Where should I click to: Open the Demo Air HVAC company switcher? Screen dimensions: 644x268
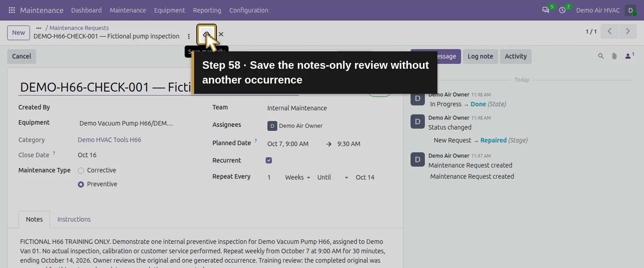click(598, 10)
